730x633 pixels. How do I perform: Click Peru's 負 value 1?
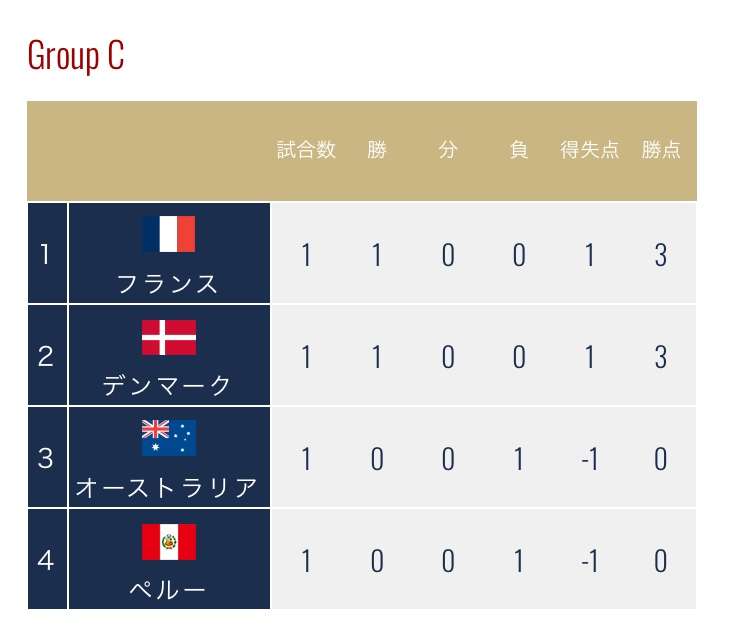tap(519, 561)
